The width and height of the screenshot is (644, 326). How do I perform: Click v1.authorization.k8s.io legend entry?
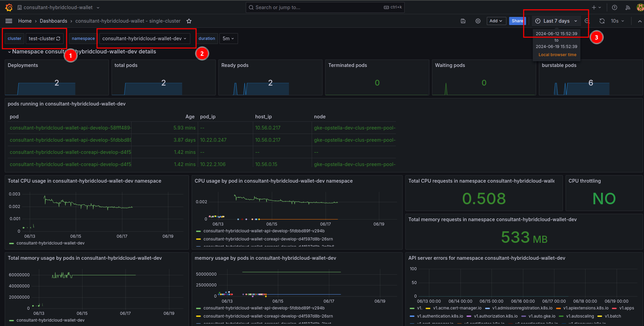(x=496, y=316)
